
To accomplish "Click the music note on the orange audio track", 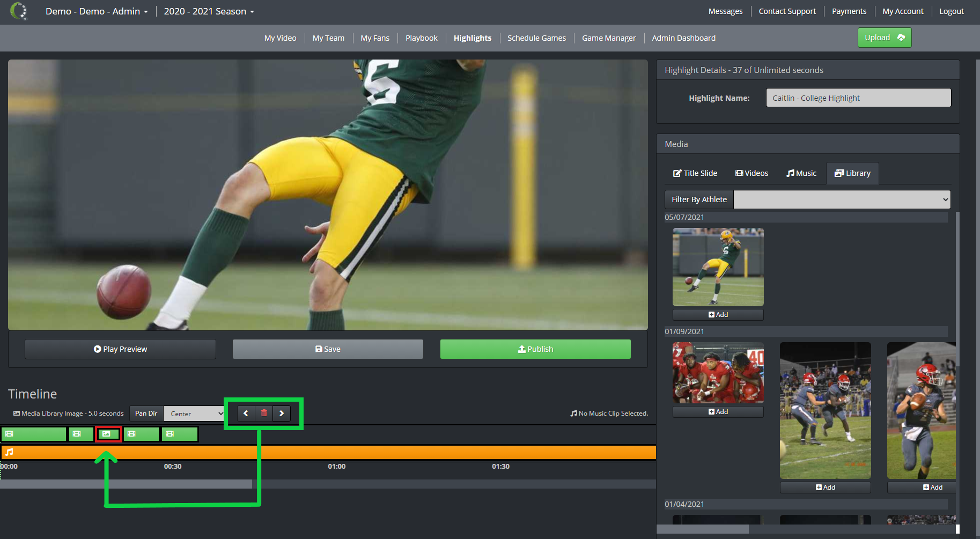I will (9, 452).
